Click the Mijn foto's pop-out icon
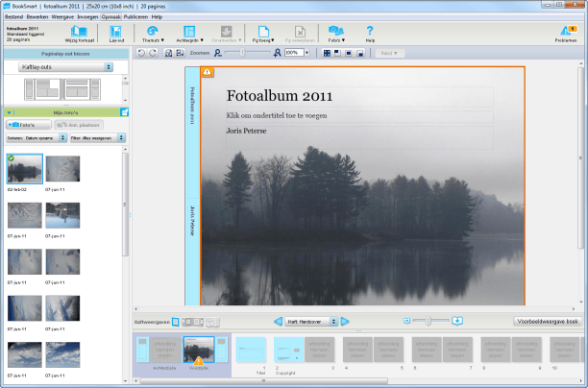This screenshot has height=388, width=588. [124, 112]
